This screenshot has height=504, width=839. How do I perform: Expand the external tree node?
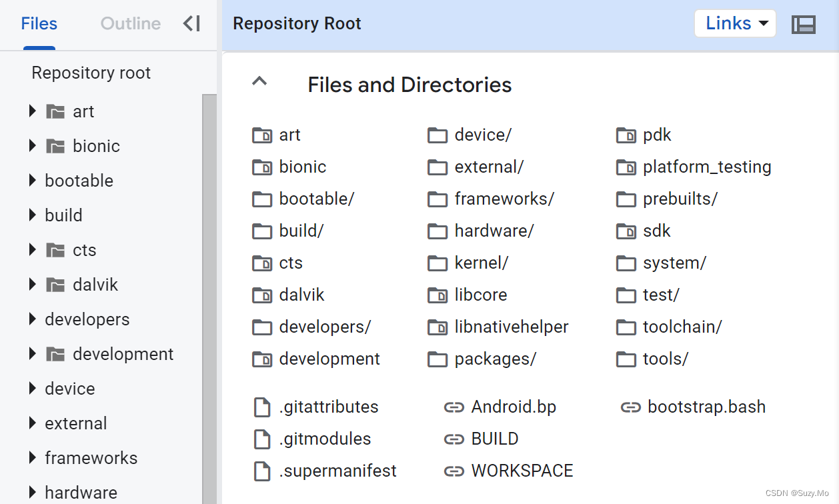32,423
